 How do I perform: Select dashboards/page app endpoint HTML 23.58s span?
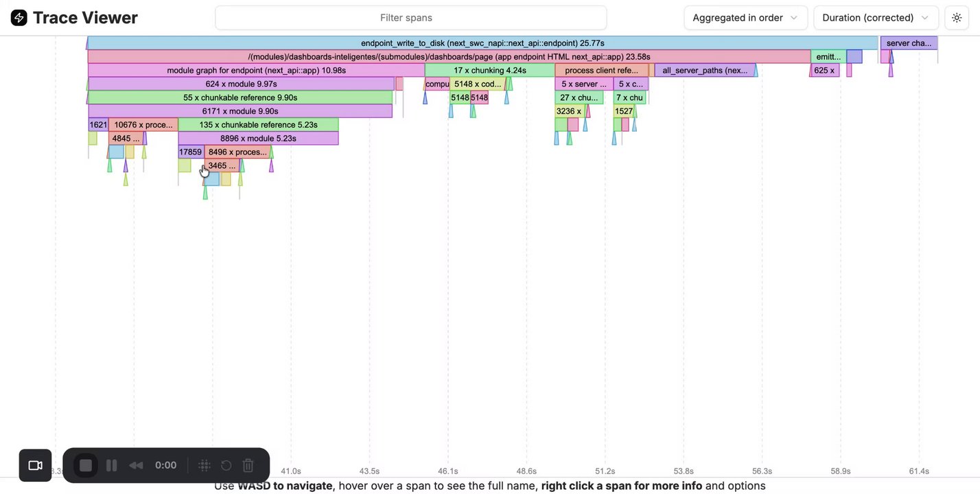tap(450, 57)
